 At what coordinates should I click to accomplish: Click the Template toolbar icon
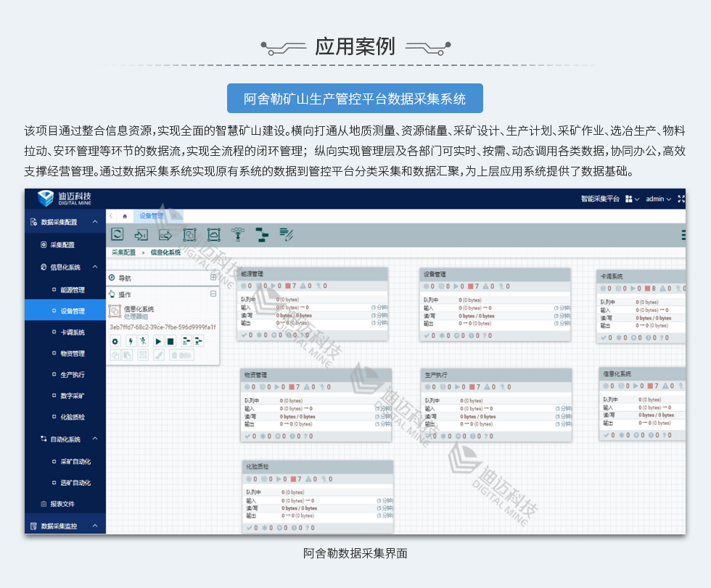261,234
